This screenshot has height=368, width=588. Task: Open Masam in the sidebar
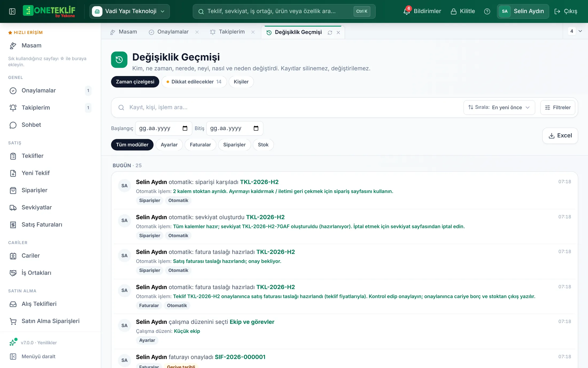50,45
